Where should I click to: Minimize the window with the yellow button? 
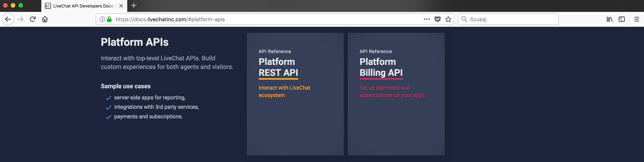pos(13,6)
